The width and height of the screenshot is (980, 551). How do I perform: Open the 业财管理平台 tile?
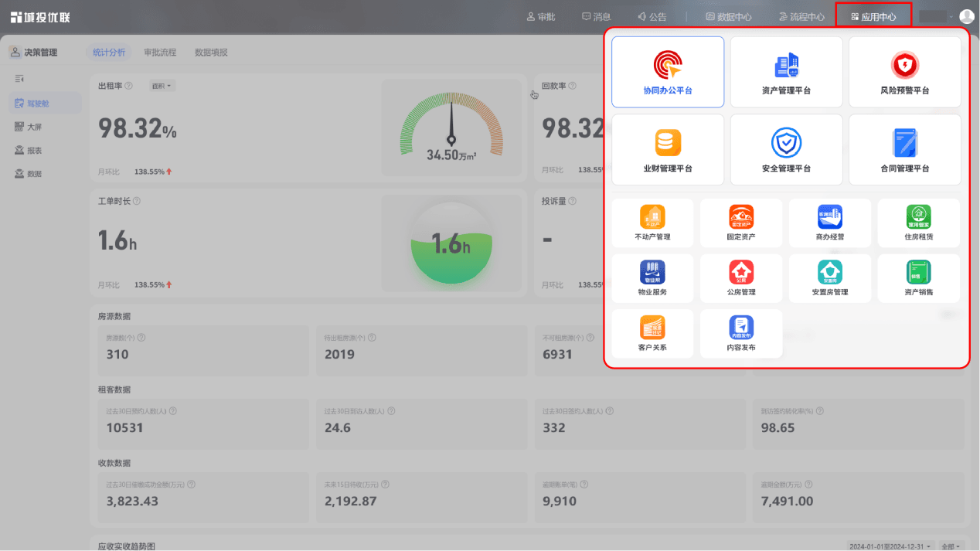click(668, 150)
